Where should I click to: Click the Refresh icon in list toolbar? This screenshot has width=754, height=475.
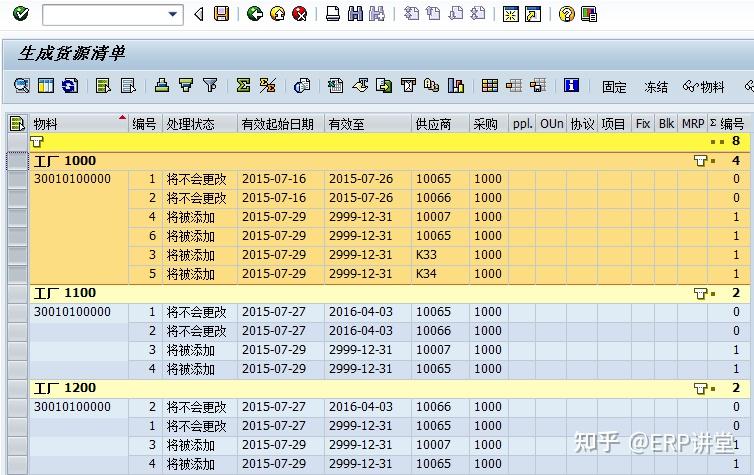pos(70,86)
